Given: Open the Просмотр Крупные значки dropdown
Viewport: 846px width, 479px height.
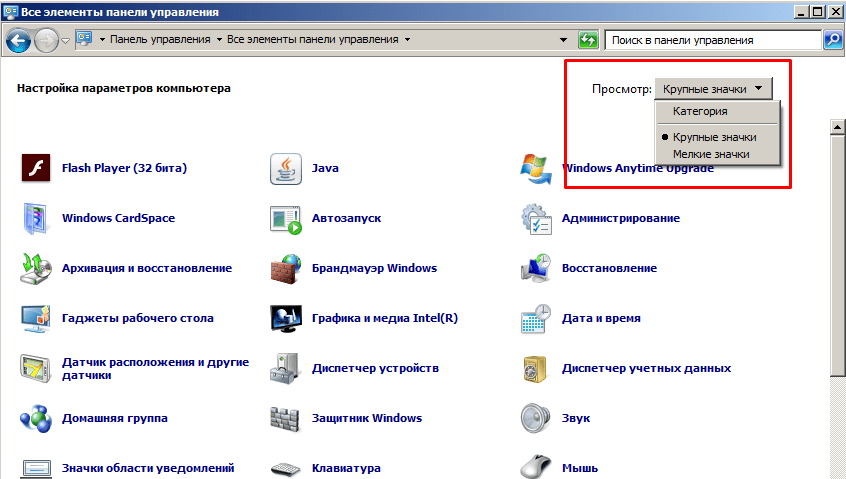Looking at the screenshot, I should pos(713,89).
